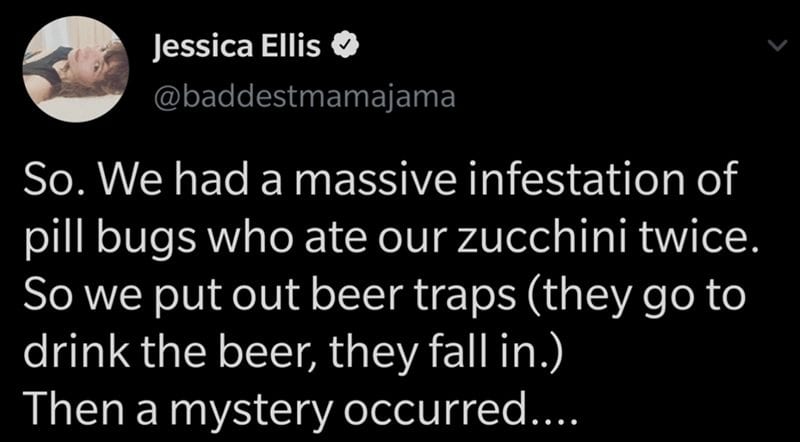This screenshot has width=800, height=442.
Task: Click the line "Then a mystery occurred...."
Action: click(302, 414)
